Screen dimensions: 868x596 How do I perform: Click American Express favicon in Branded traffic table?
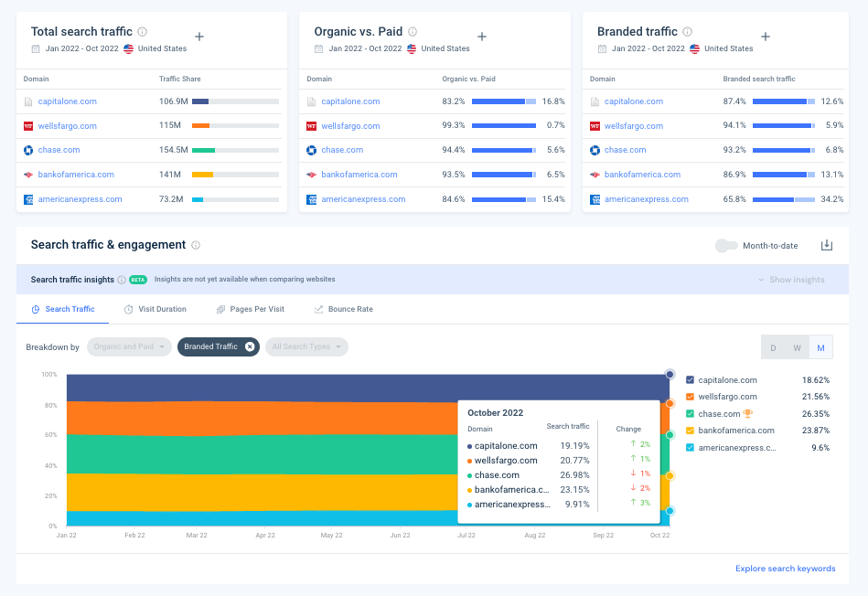[x=595, y=199]
